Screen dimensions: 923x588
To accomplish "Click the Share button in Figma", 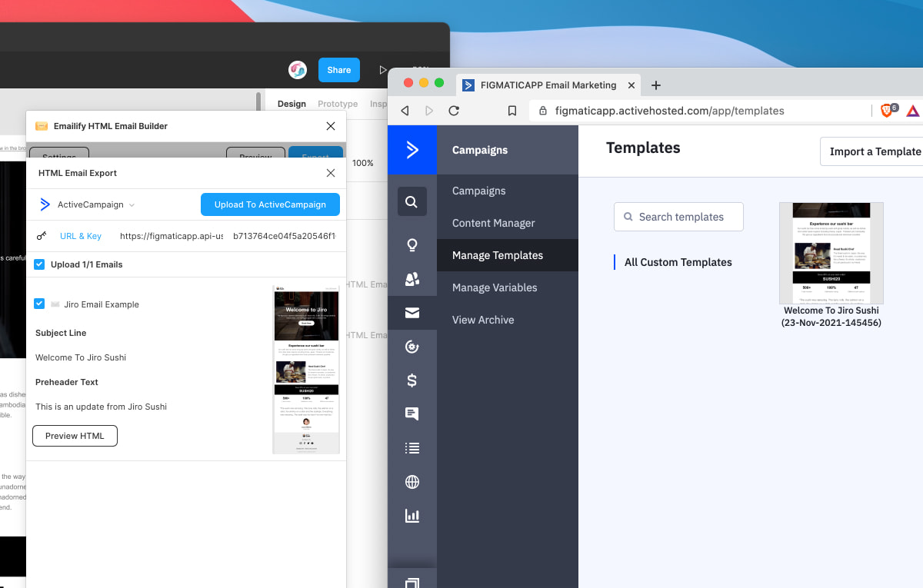I will pyautogui.click(x=338, y=70).
